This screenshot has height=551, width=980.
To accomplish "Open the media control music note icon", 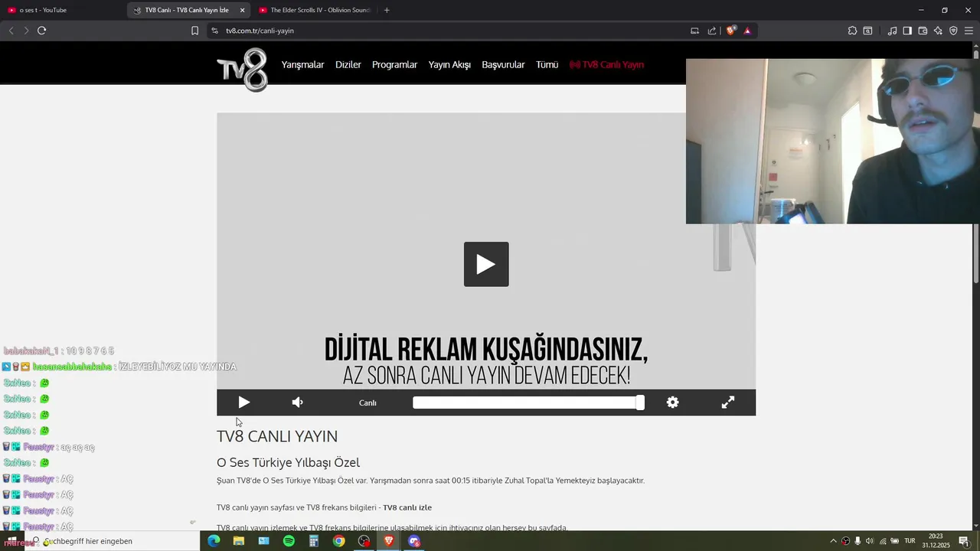I will (x=892, y=31).
